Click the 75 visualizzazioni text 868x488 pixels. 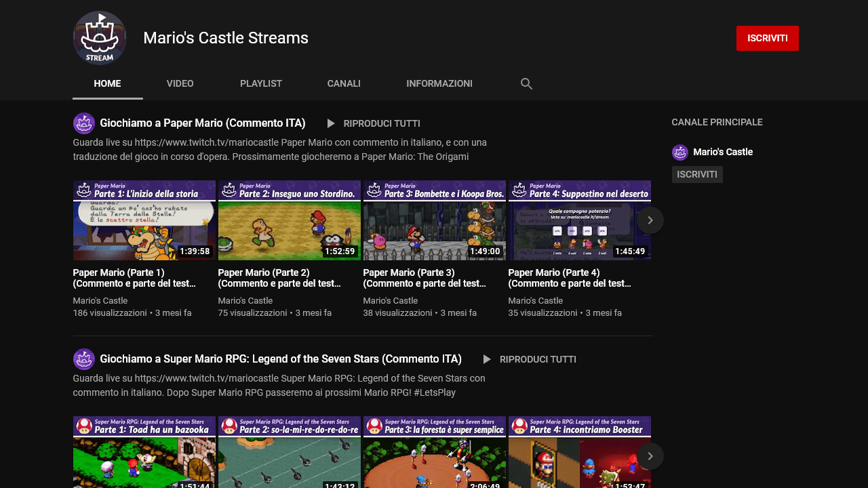click(x=253, y=313)
